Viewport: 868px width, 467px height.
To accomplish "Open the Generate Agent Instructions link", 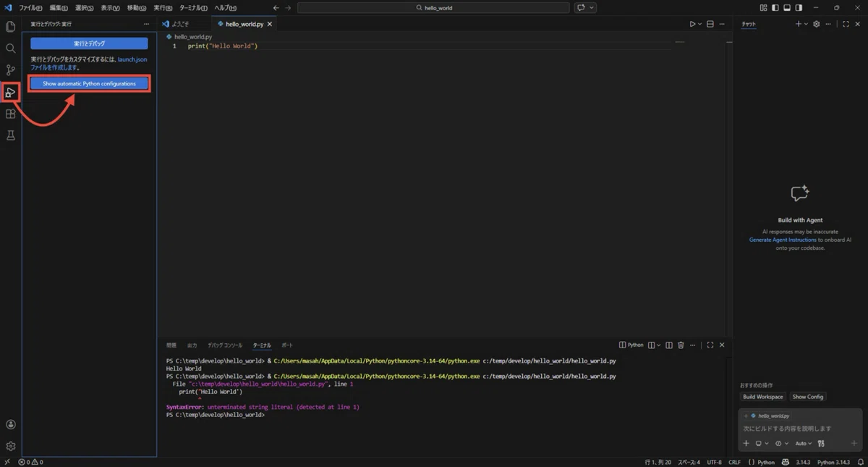I will pos(783,240).
